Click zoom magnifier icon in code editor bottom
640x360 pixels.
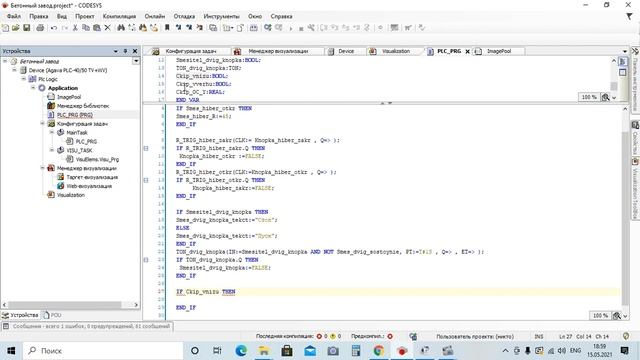(x=617, y=316)
